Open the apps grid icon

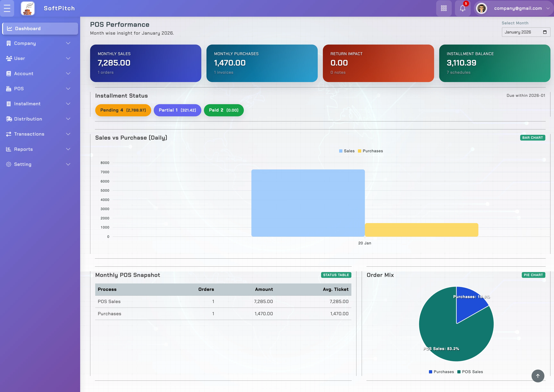pyautogui.click(x=444, y=8)
